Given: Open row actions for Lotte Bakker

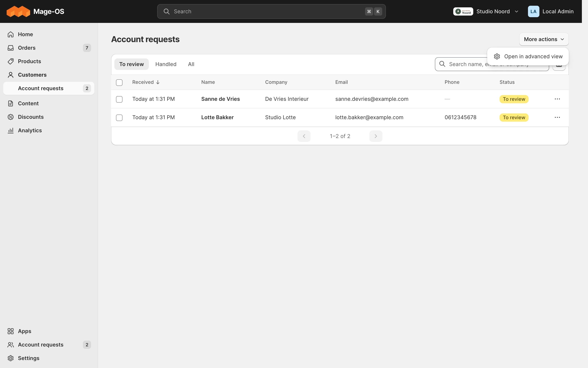Looking at the screenshot, I should [x=557, y=117].
